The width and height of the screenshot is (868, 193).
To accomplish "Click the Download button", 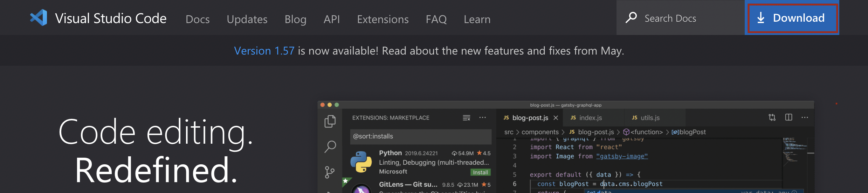I will point(792,17).
